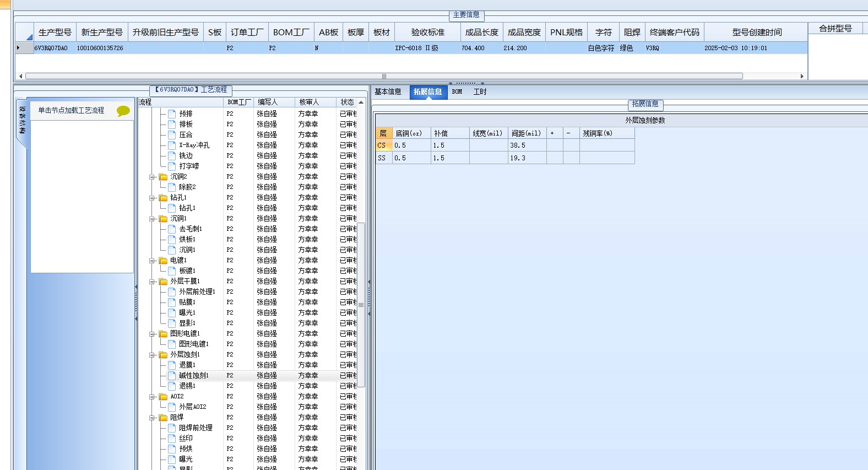Select the 碱性蚀刻1 document icon
This screenshot has height=470, width=868.
click(172, 375)
